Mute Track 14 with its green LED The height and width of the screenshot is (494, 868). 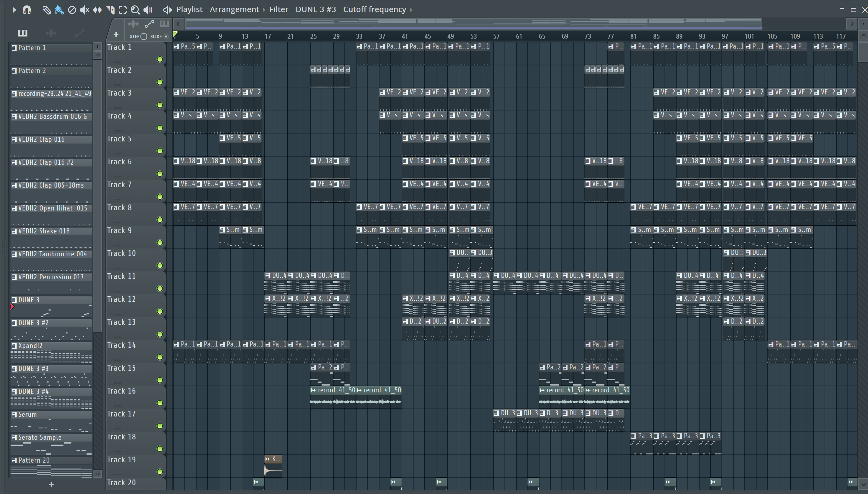tap(160, 357)
